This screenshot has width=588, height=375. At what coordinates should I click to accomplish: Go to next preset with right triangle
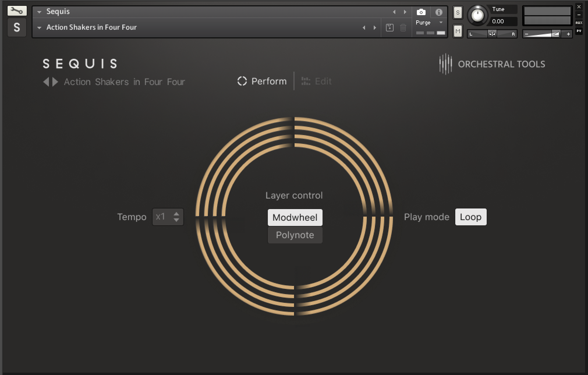click(x=55, y=82)
